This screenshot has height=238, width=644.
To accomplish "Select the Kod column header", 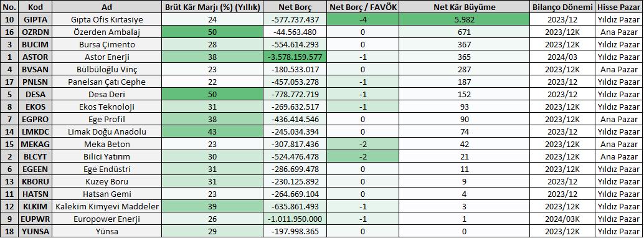I will [36, 7].
